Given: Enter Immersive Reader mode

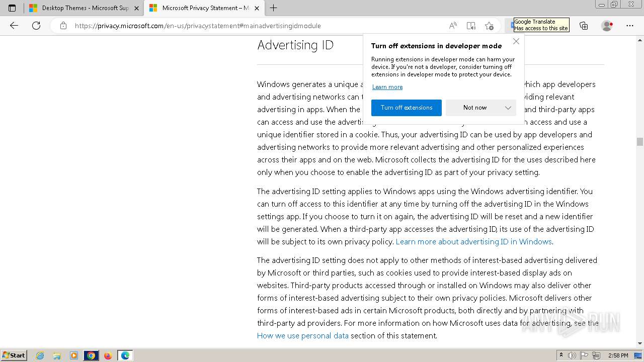Looking at the screenshot, I should (471, 26).
